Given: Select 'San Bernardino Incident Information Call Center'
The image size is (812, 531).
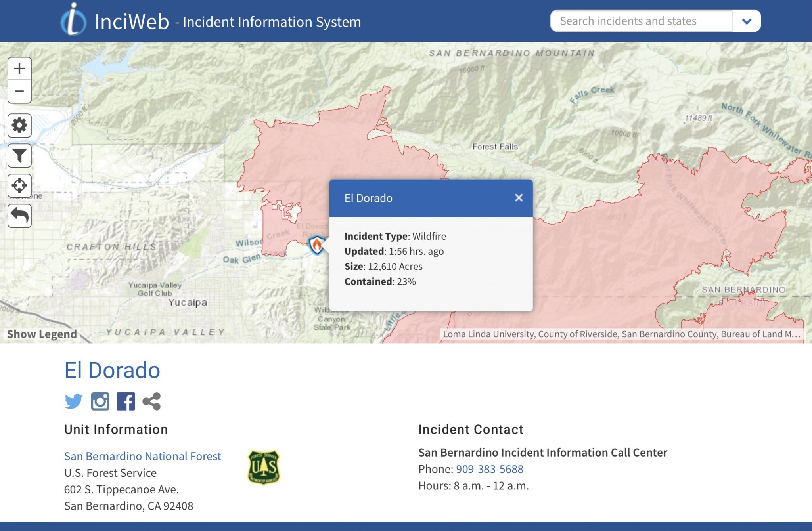Looking at the screenshot, I should [543, 453].
